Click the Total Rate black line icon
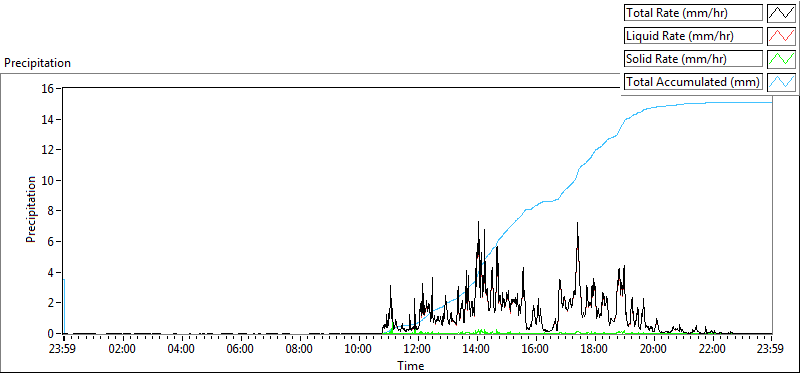Image resolution: width=800 pixels, height=373 pixels. (x=782, y=13)
